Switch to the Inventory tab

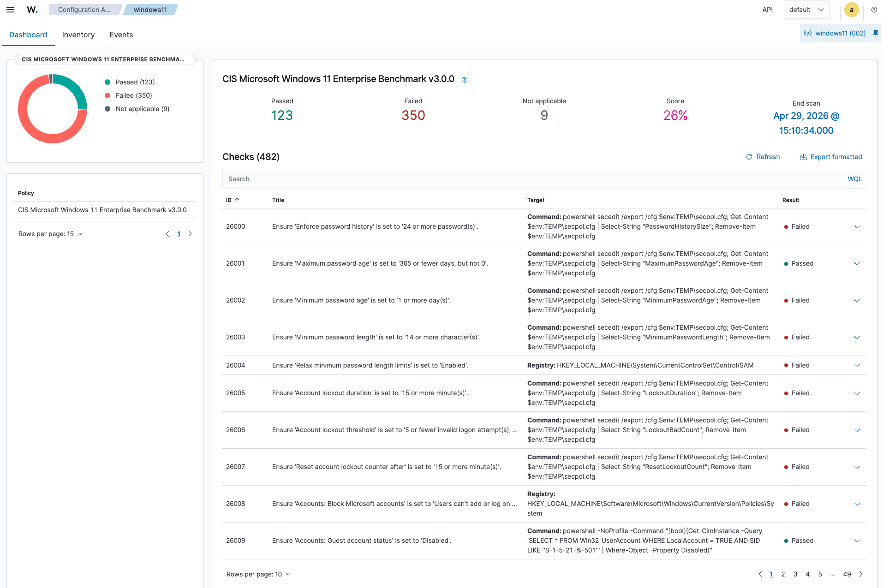[x=78, y=35]
